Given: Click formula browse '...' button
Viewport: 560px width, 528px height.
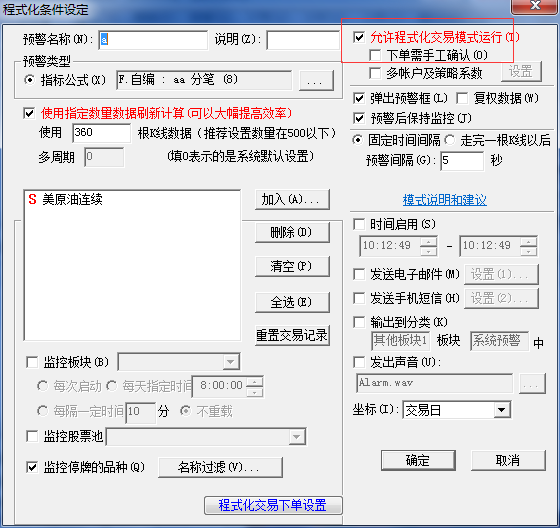Looking at the screenshot, I should coord(316,80).
